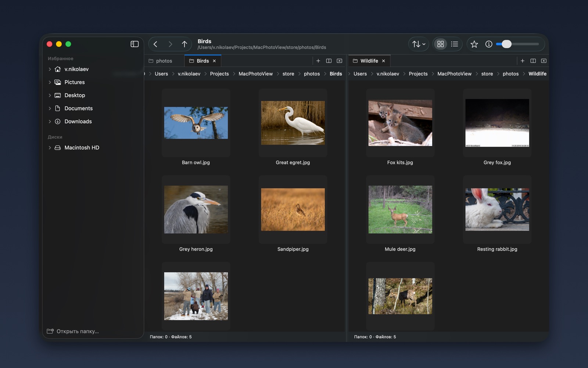Image resolution: width=588 pixels, height=368 pixels.
Task: Click store in Wildlife pane breadcrumb
Action: click(487, 74)
